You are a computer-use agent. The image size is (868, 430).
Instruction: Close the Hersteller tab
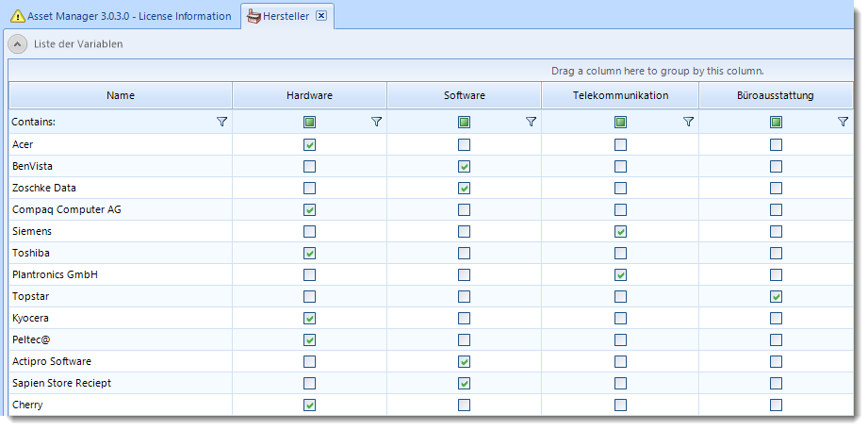click(321, 16)
